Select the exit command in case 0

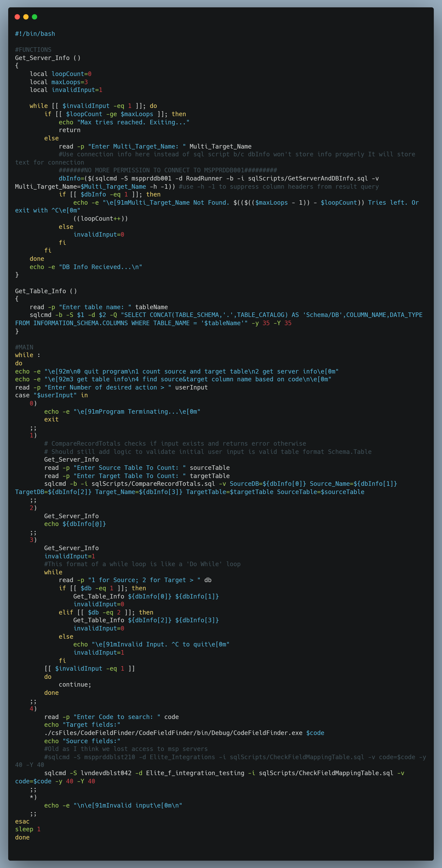coord(51,419)
